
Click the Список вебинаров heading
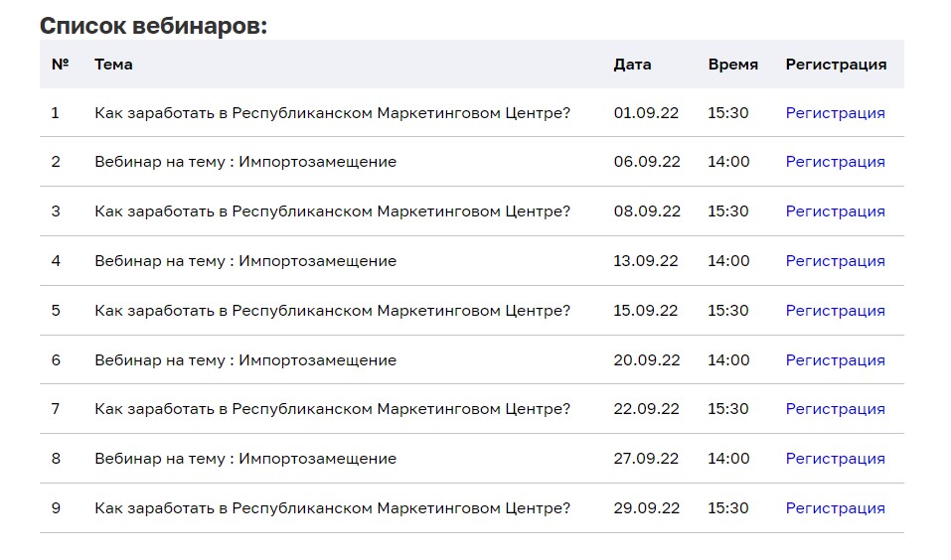[153, 26]
